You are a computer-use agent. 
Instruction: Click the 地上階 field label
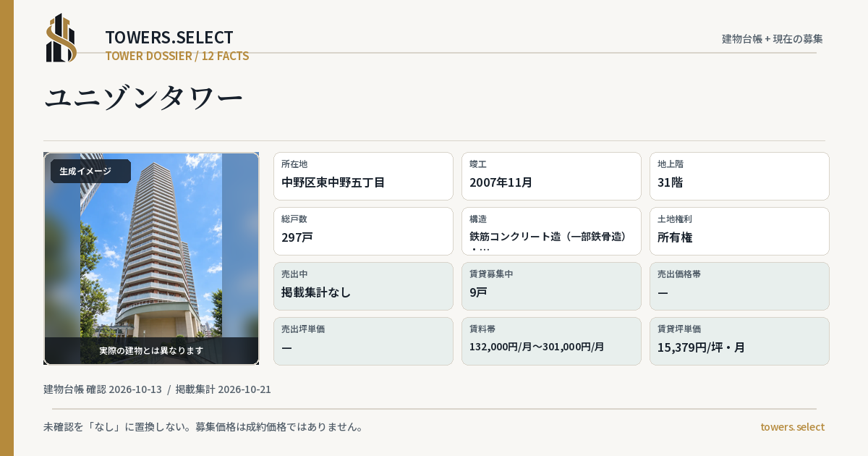point(671,164)
